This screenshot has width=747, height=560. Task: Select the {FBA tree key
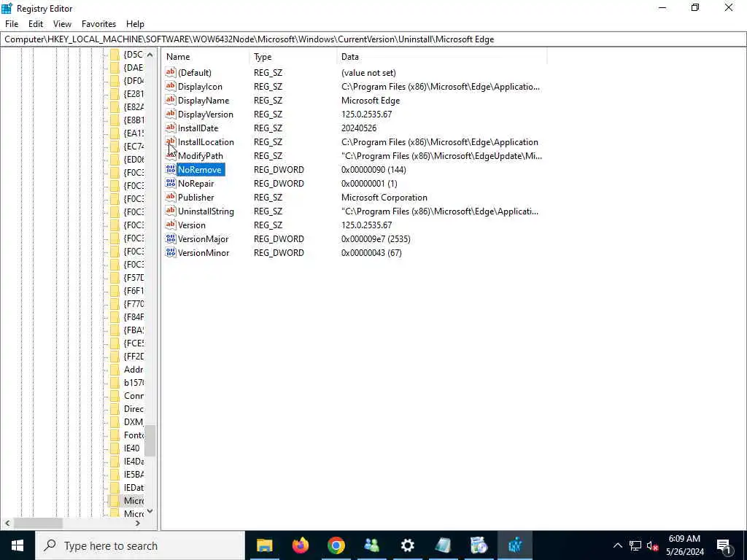[133, 330]
